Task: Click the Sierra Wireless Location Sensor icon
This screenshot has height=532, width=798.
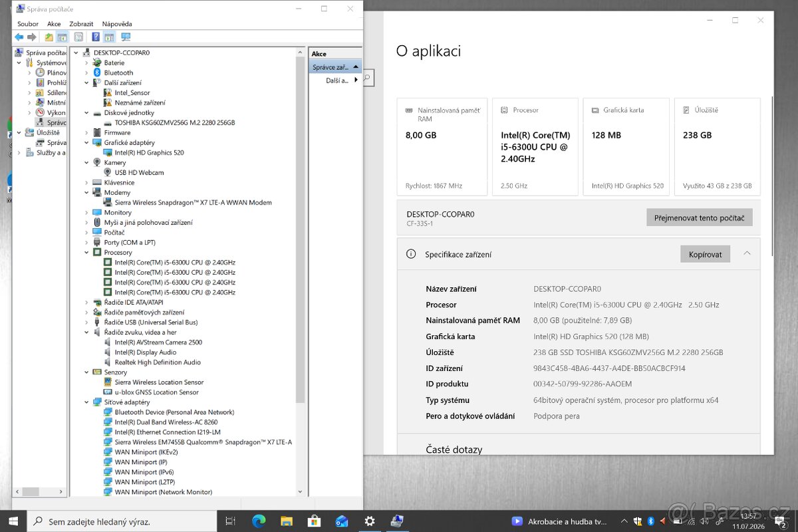Action: (108, 382)
